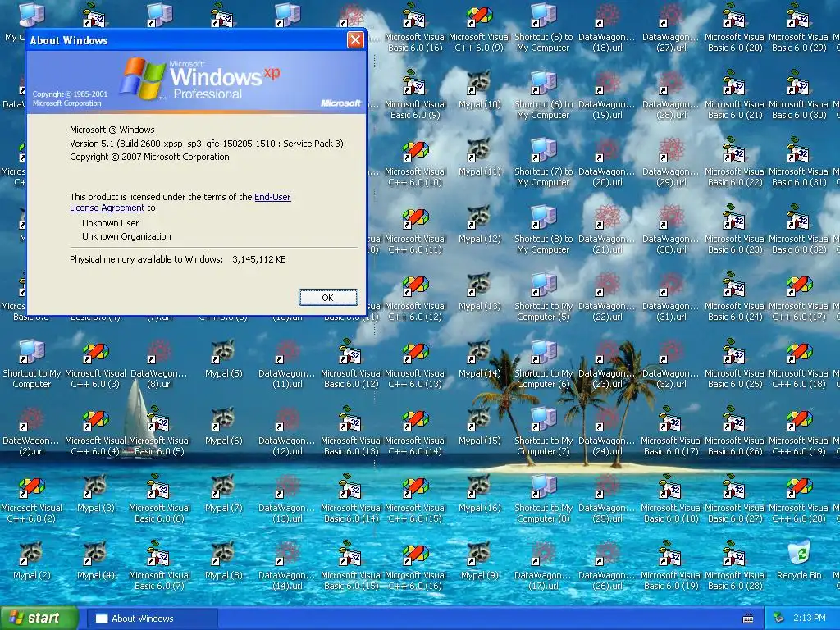Close the About Windows dialog
This screenshot has height=630, width=840.
(355, 39)
